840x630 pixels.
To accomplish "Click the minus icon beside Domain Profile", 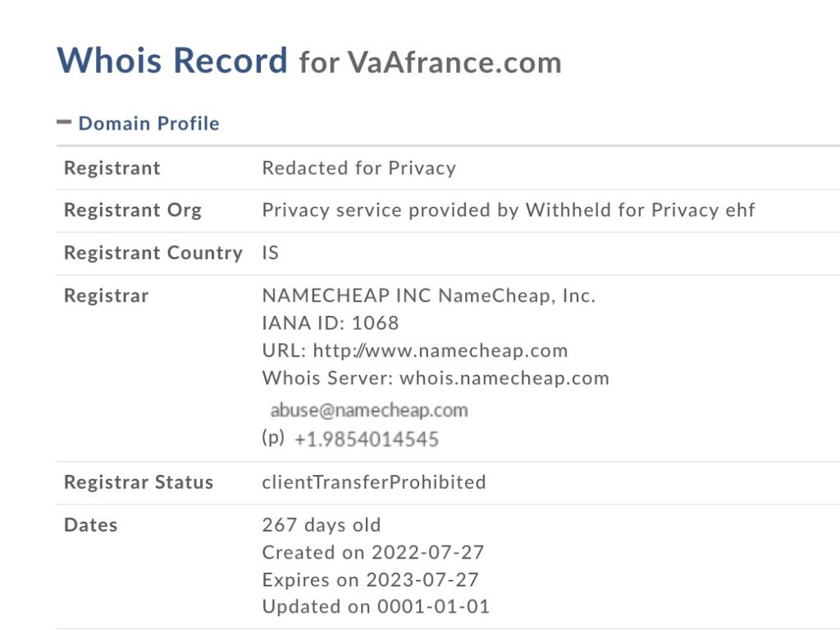I will (x=64, y=122).
